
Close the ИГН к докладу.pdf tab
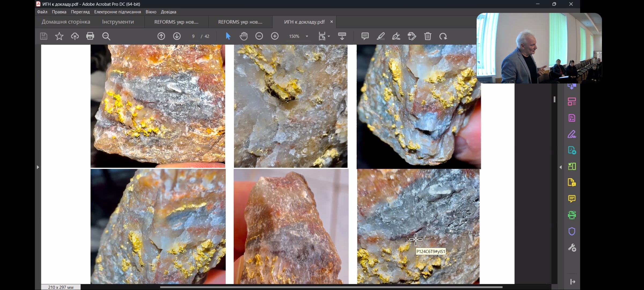click(x=332, y=22)
